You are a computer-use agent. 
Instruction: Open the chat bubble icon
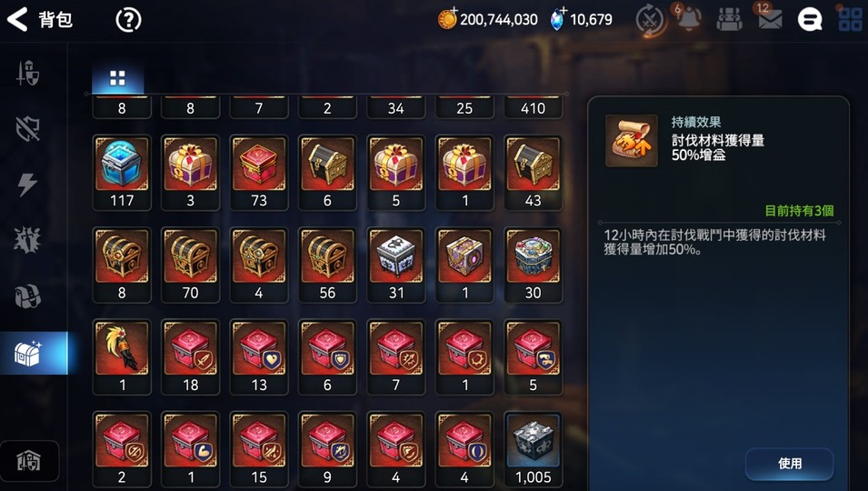(809, 20)
